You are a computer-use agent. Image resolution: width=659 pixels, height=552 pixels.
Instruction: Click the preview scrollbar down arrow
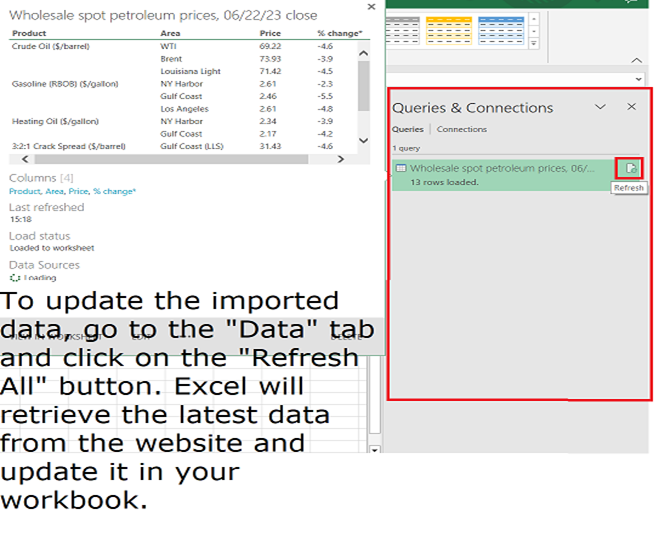tap(364, 140)
